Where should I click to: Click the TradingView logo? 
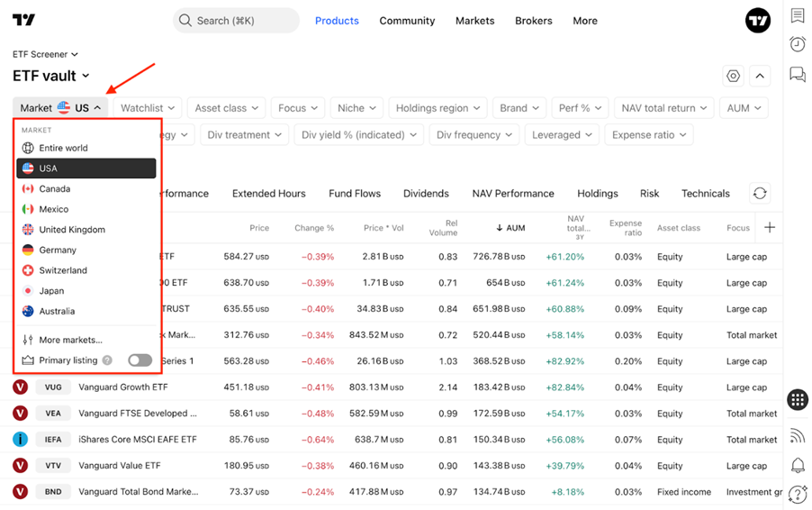click(x=23, y=20)
